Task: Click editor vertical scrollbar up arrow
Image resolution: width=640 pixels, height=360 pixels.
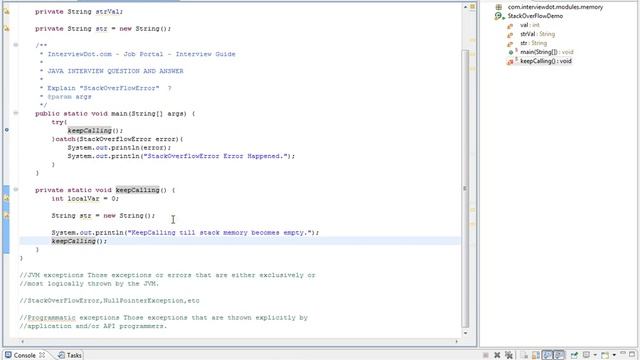Action: (465, 7)
